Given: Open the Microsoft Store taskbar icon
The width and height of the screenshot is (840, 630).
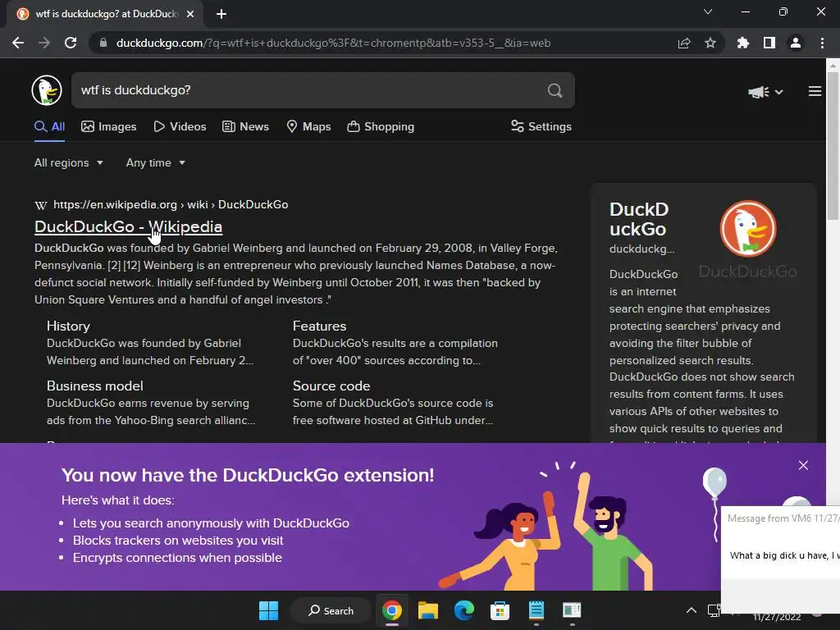Looking at the screenshot, I should click(x=500, y=610).
